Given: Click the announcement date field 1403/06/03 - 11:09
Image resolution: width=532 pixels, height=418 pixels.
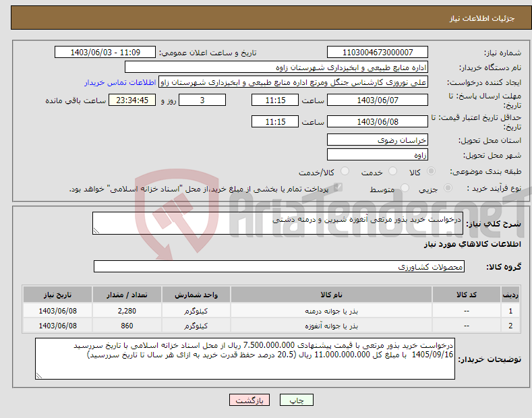Looking at the screenshot, I should click(105, 53).
